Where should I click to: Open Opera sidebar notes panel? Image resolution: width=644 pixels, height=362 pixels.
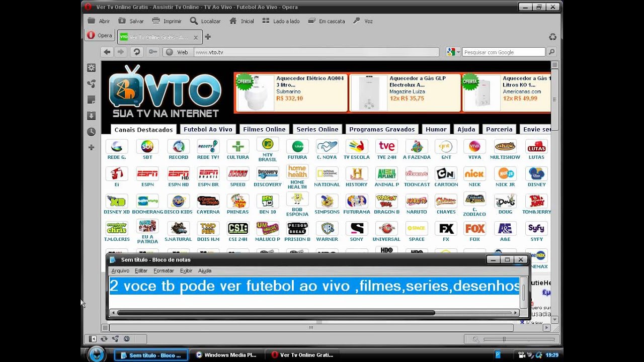coord(91,100)
